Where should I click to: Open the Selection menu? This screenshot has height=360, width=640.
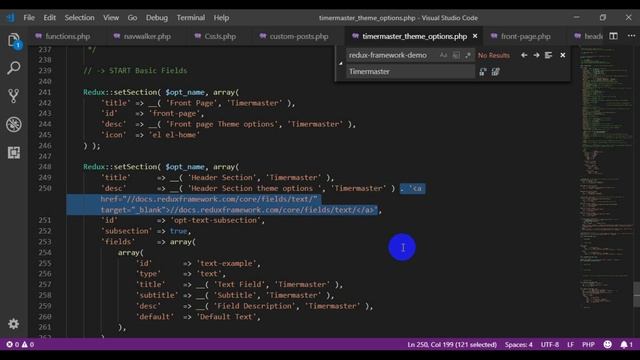click(79, 18)
